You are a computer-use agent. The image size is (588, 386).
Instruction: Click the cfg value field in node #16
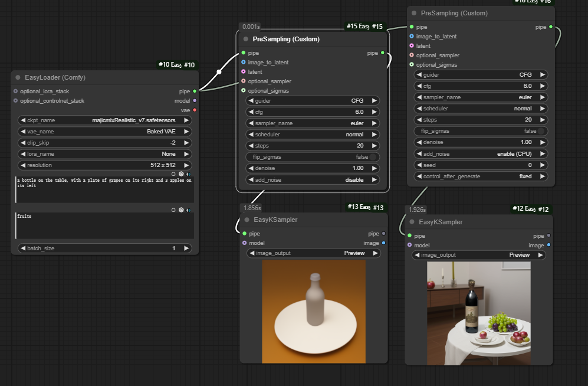481,86
